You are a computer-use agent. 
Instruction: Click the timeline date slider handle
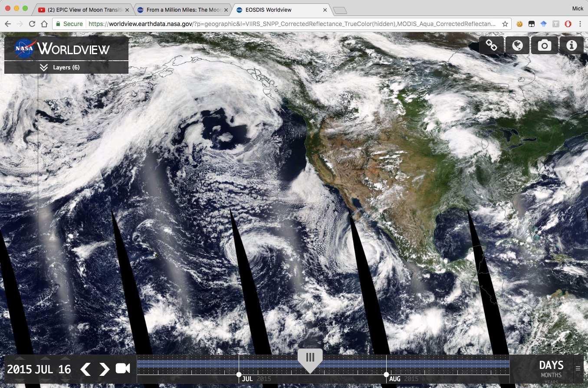pyautogui.click(x=310, y=359)
